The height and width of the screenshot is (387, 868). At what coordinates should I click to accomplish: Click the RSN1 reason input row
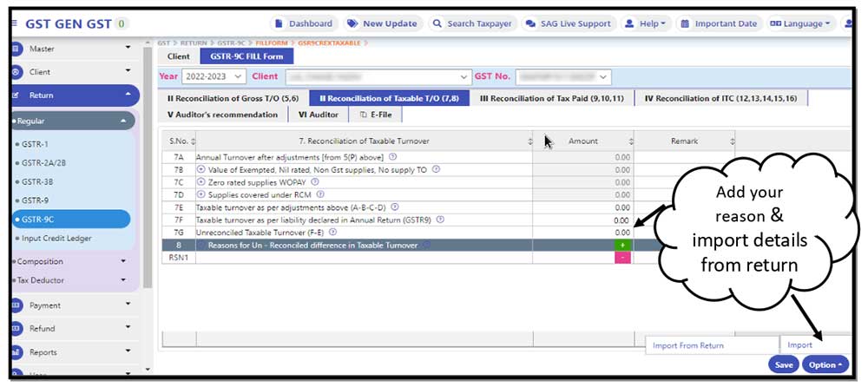click(x=364, y=258)
